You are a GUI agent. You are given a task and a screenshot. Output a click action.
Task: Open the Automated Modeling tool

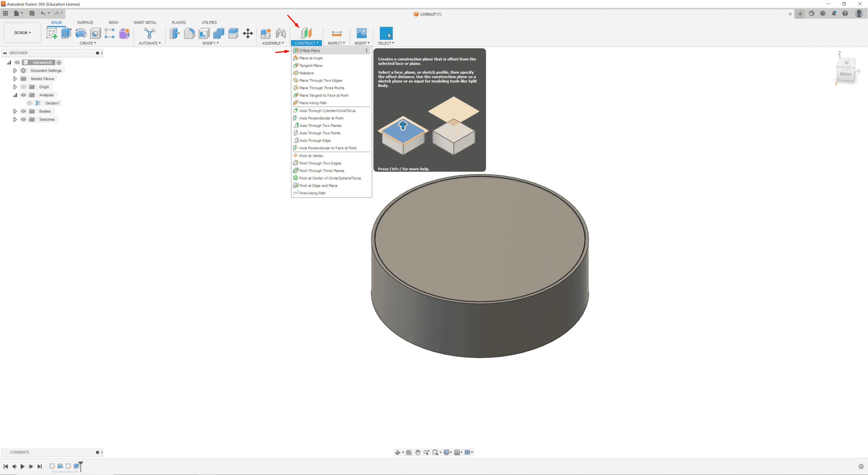(x=150, y=33)
